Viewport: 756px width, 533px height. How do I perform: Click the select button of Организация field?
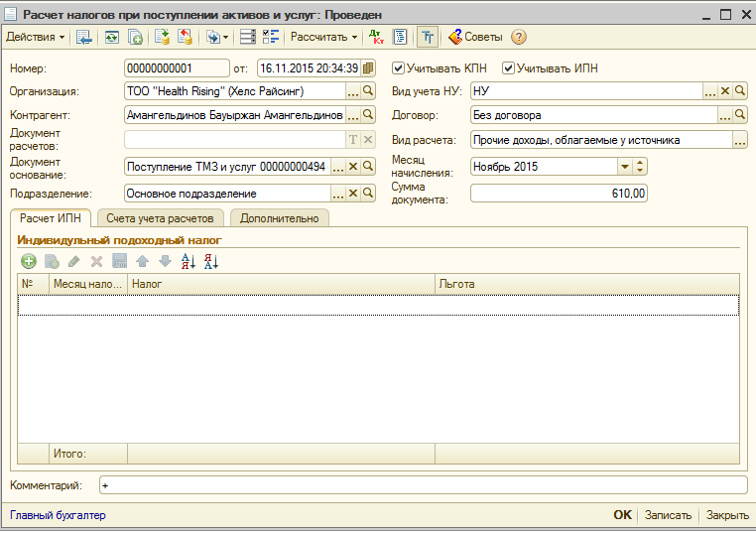(353, 91)
